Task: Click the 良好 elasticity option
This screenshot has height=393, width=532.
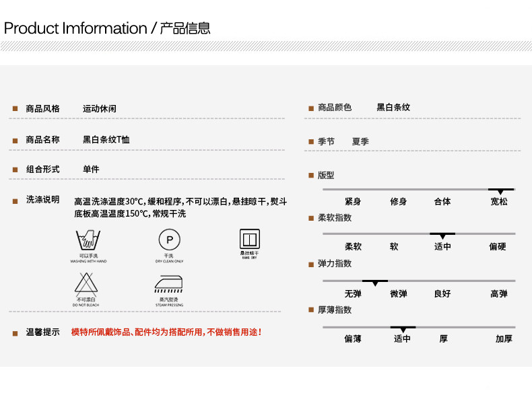Action: pos(442,293)
